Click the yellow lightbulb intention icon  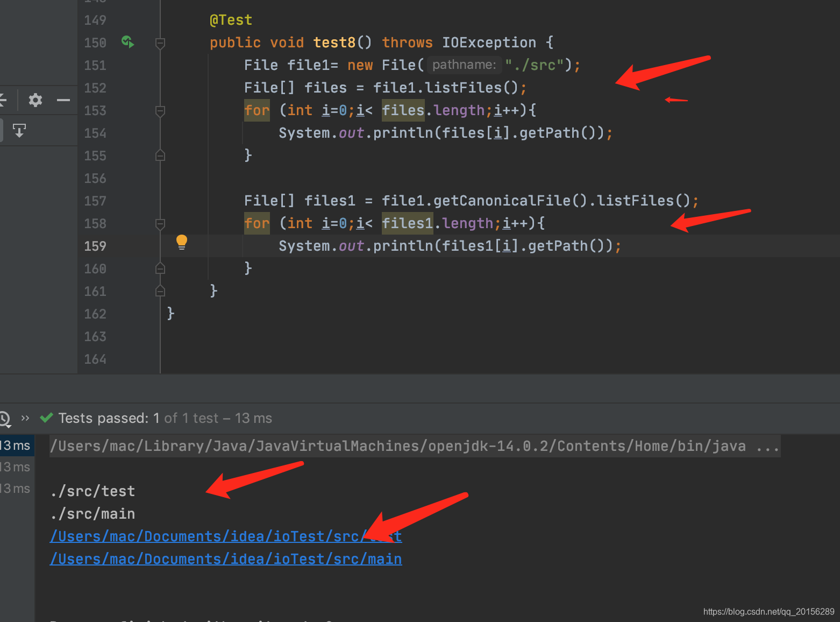click(182, 242)
